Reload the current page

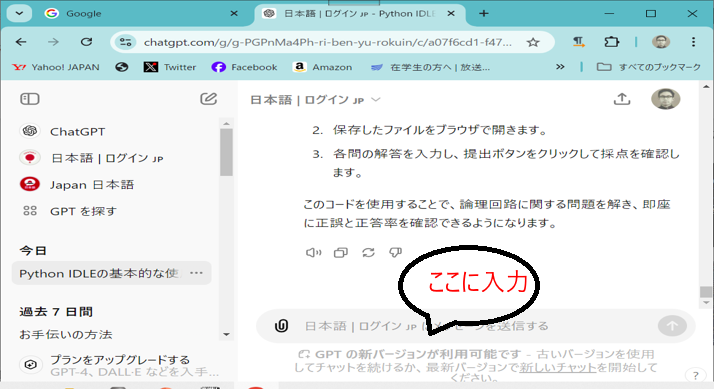pyautogui.click(x=86, y=42)
